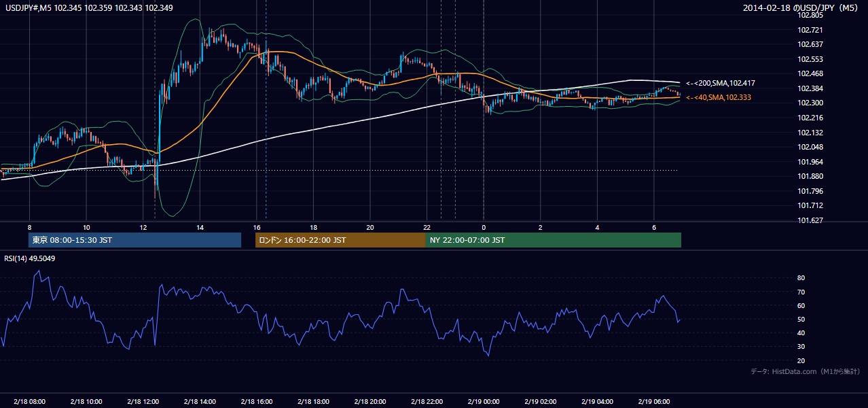Screen dimensions: 868x408
Task: Click hour label 0 under the price chart
Action: (484, 227)
